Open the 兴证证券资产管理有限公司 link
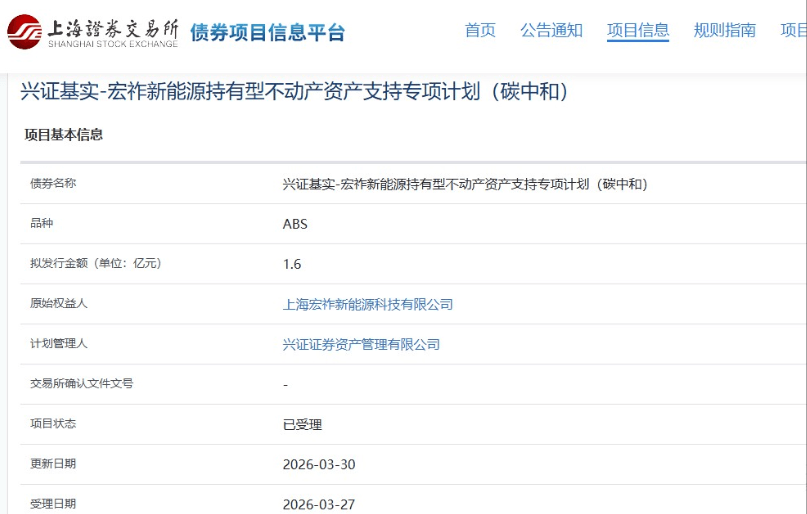 click(x=361, y=345)
